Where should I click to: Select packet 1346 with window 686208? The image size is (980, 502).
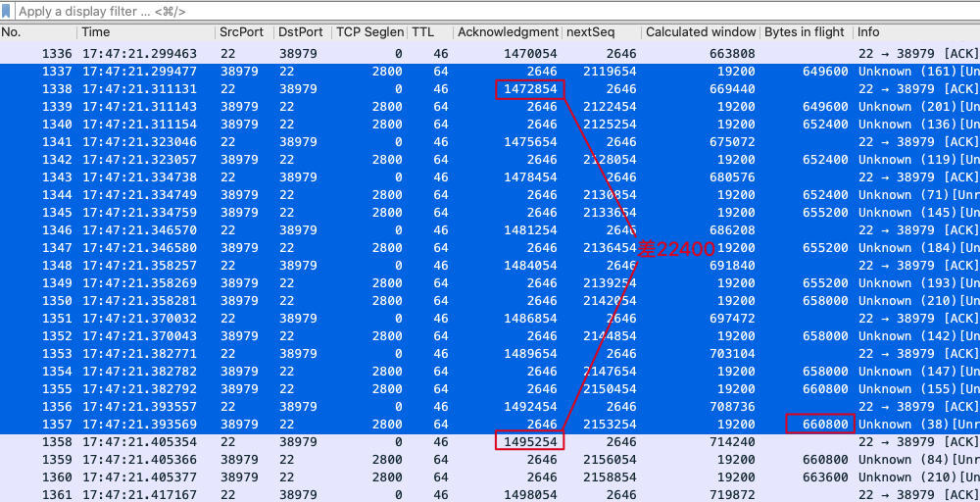point(392,230)
